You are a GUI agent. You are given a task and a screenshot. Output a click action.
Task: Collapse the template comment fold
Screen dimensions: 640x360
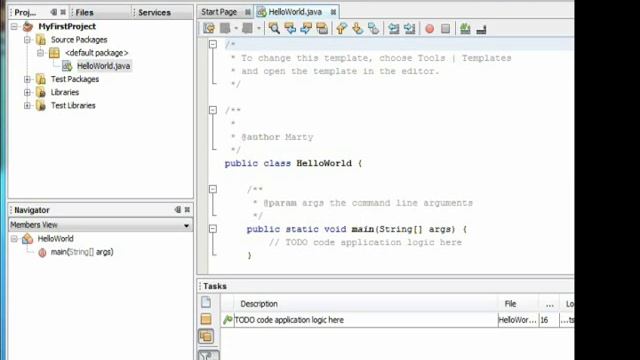(213, 44)
